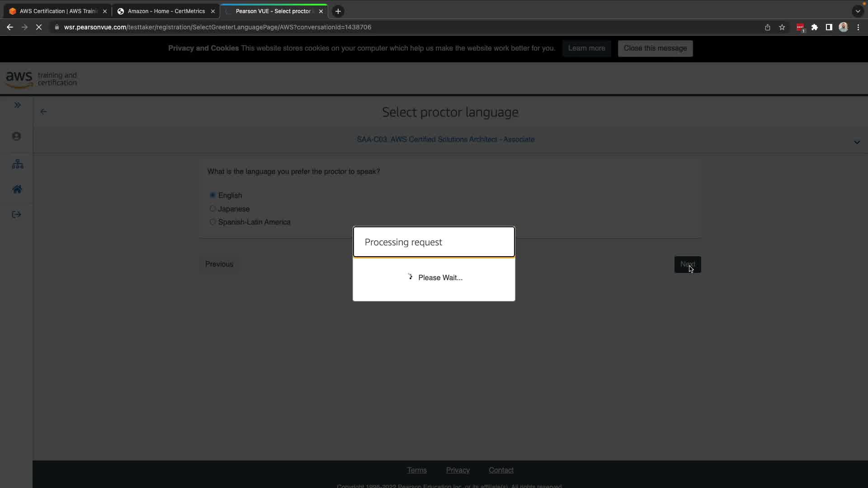This screenshot has width=868, height=488.
Task: Click the Previous button
Action: tap(219, 264)
